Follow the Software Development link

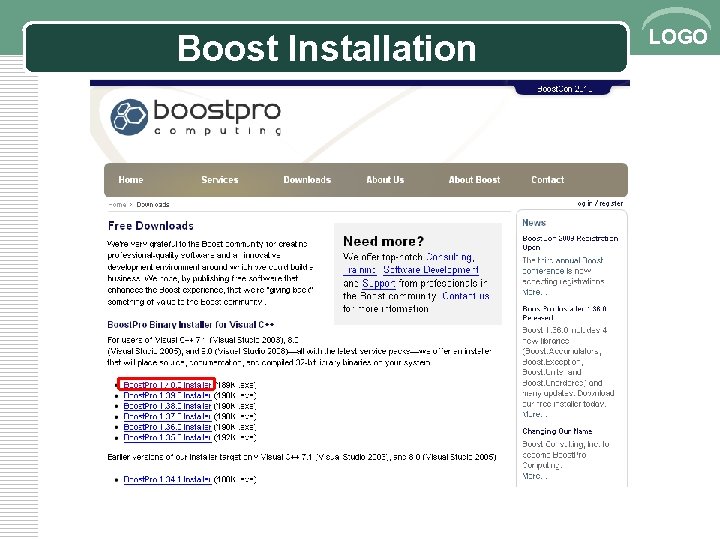431,270
